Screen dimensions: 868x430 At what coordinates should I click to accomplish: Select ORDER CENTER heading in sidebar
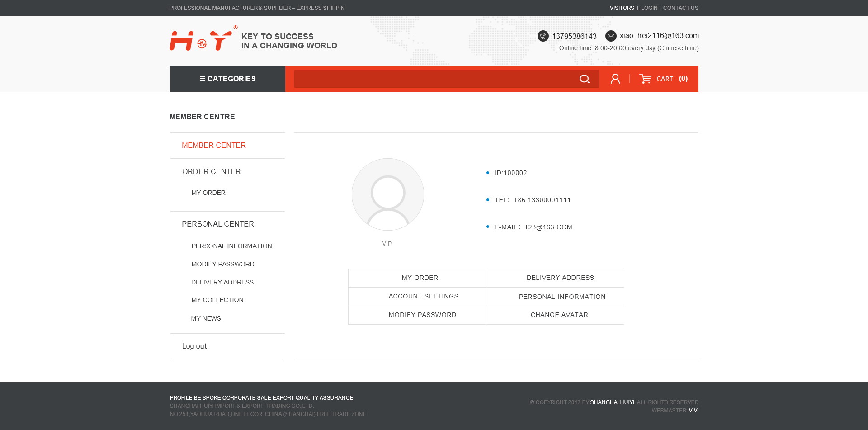211,171
